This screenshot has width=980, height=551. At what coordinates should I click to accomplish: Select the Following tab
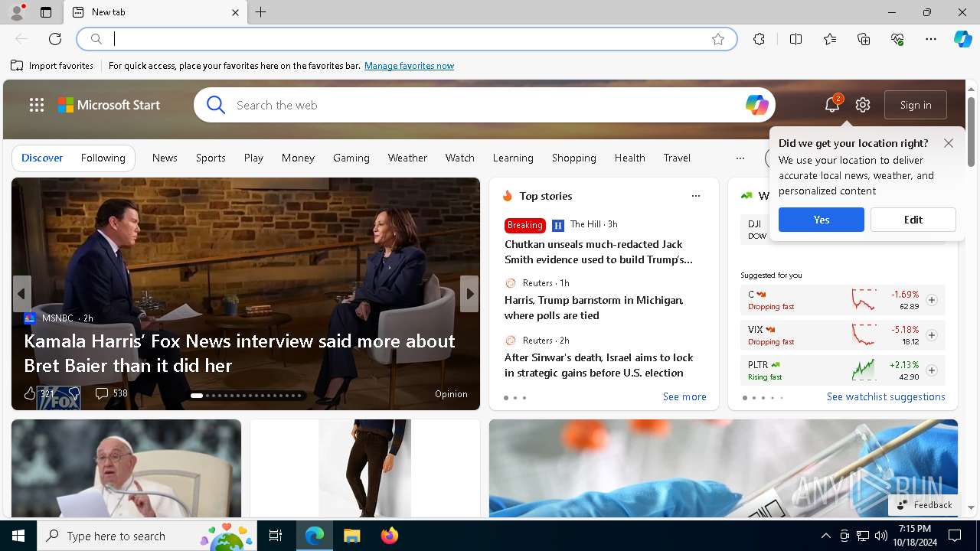103,158
